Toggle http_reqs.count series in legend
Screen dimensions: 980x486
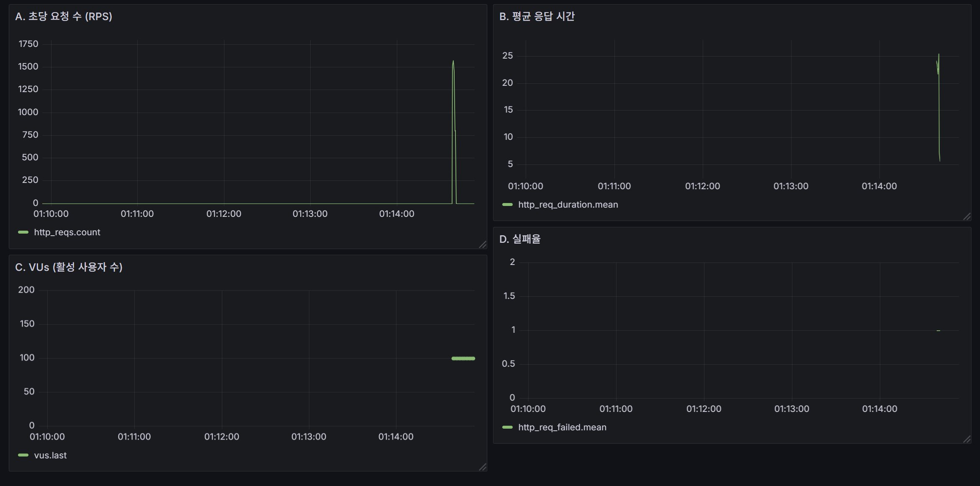67,232
